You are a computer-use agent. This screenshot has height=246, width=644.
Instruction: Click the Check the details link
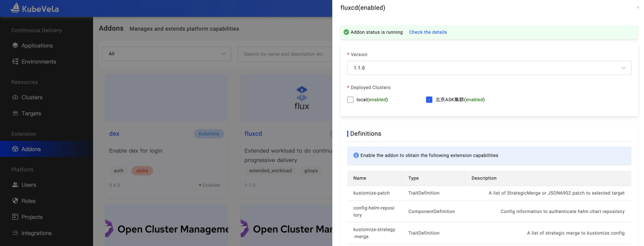[428, 32]
